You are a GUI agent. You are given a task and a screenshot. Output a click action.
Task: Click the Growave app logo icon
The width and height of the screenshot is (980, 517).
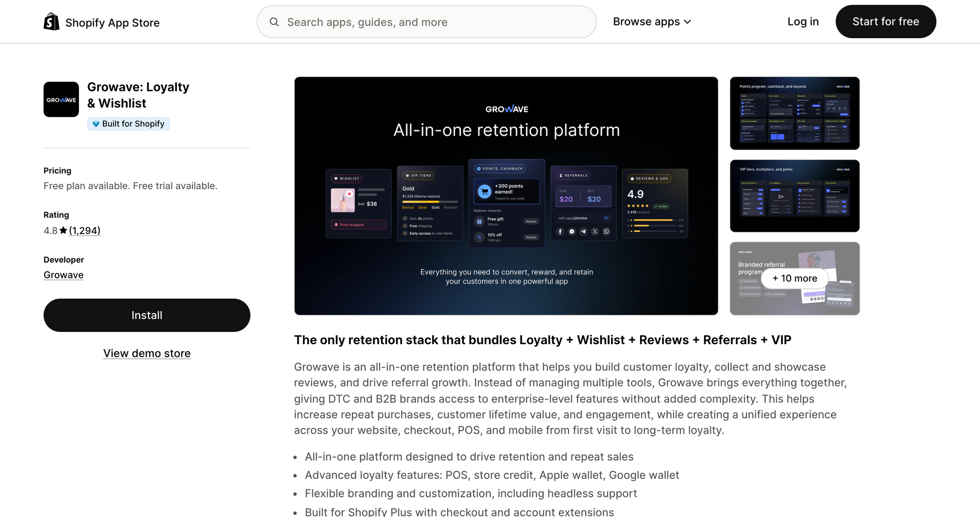61,99
